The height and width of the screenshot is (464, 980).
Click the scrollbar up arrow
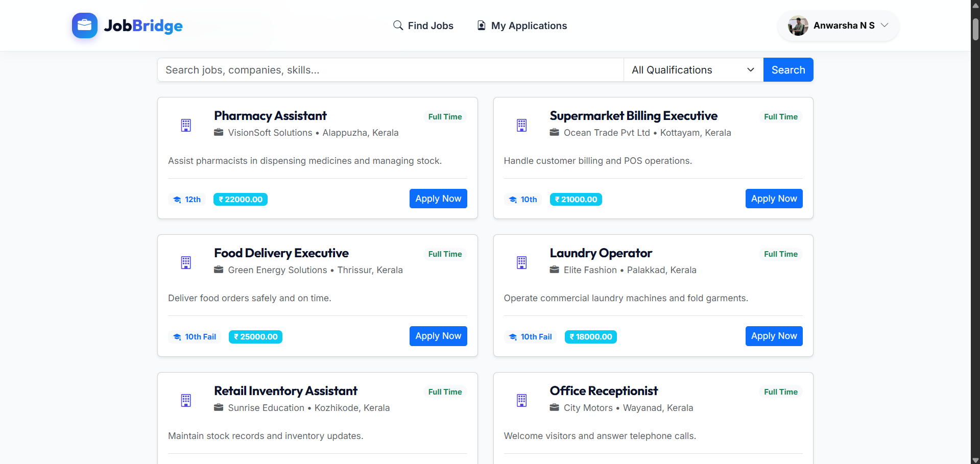[x=975, y=5]
